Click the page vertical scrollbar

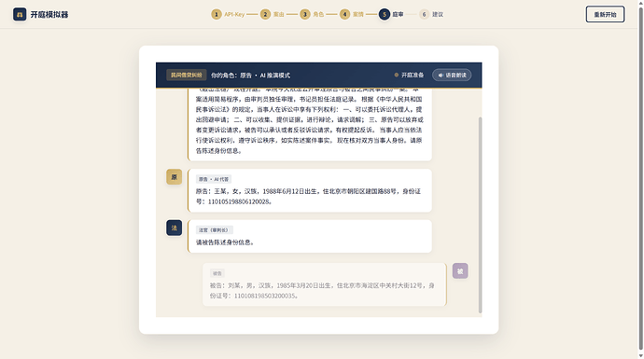tap(640, 179)
